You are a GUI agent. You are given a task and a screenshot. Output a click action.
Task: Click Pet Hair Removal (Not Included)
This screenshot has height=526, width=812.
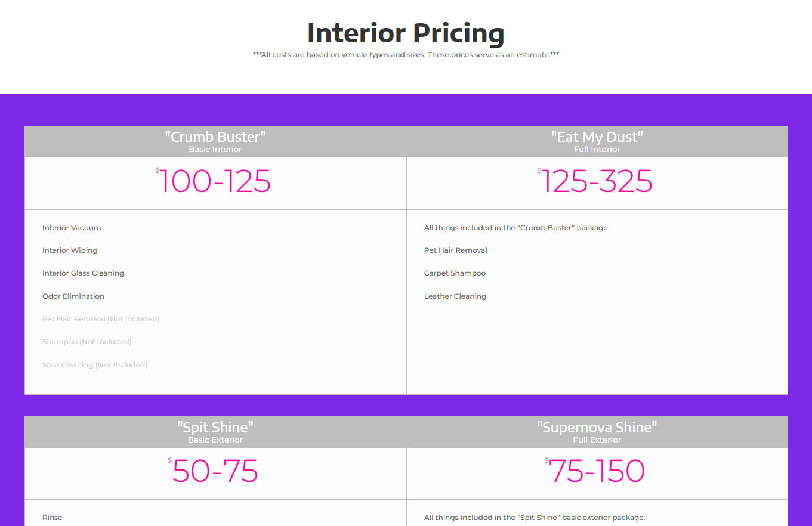101,319
